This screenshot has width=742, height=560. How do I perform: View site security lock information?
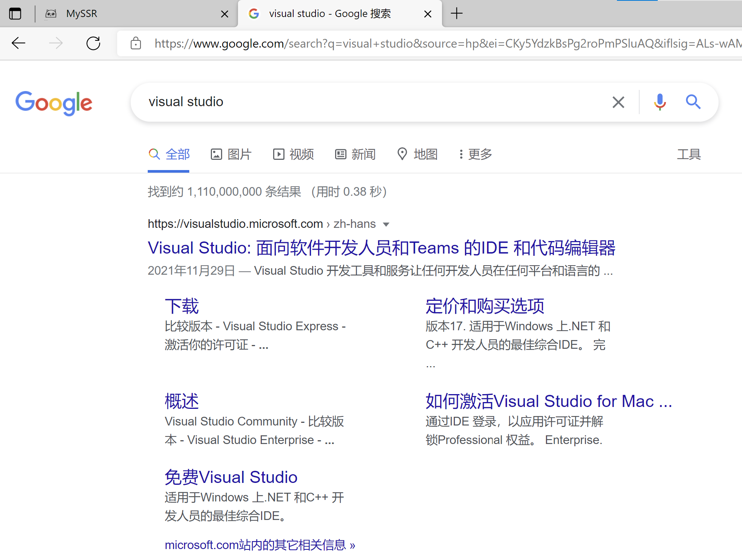tap(136, 43)
